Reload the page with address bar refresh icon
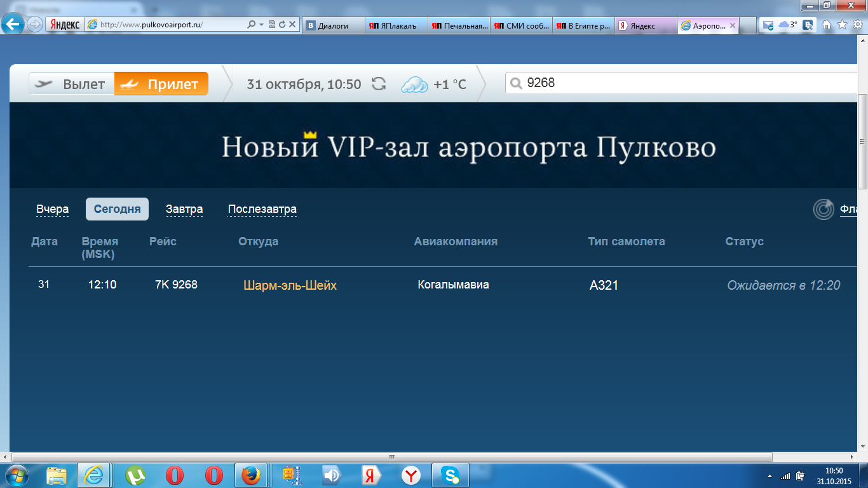Screen dimensions: 868x488 282,25
